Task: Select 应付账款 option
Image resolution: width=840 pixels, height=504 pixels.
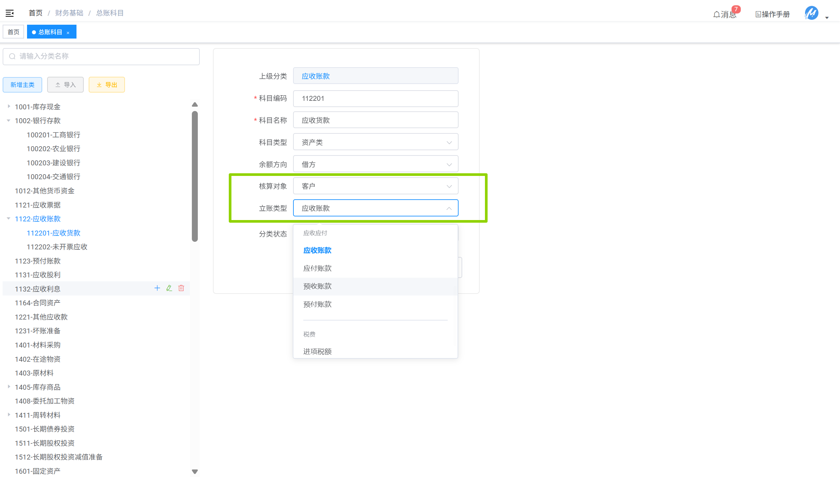Action: coord(375,268)
